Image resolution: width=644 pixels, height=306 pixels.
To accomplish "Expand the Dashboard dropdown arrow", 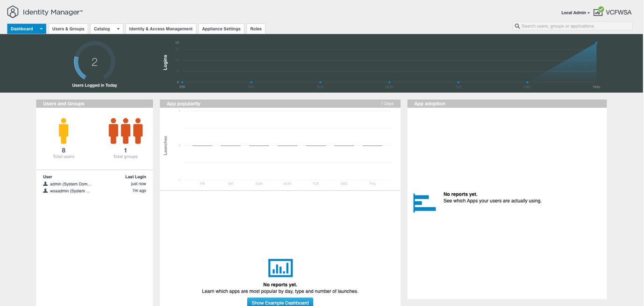I will 41,29.
